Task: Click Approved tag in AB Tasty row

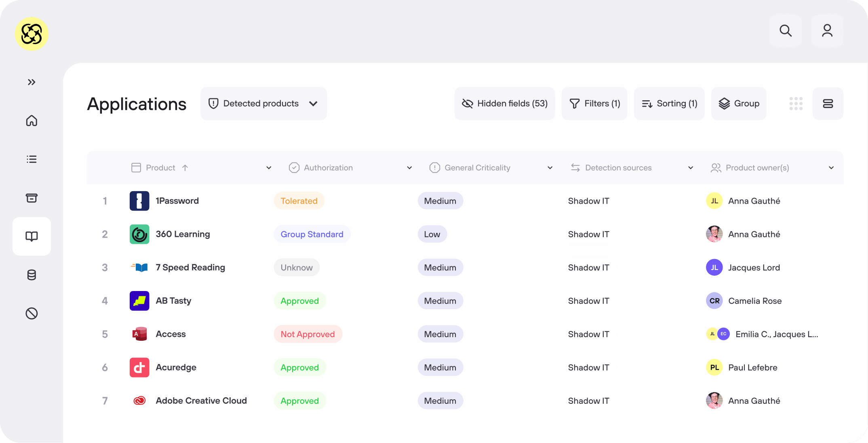Action: 300,301
